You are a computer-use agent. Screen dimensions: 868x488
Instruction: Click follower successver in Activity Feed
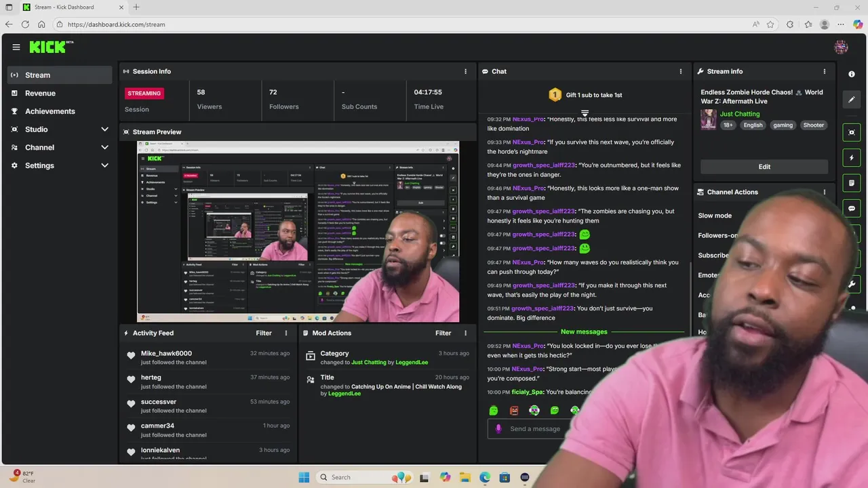click(159, 402)
